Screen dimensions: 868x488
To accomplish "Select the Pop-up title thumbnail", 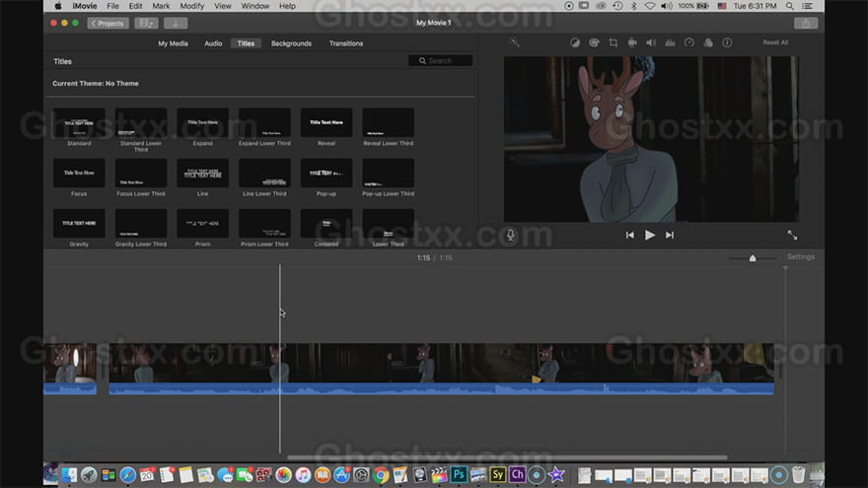I will click(326, 173).
